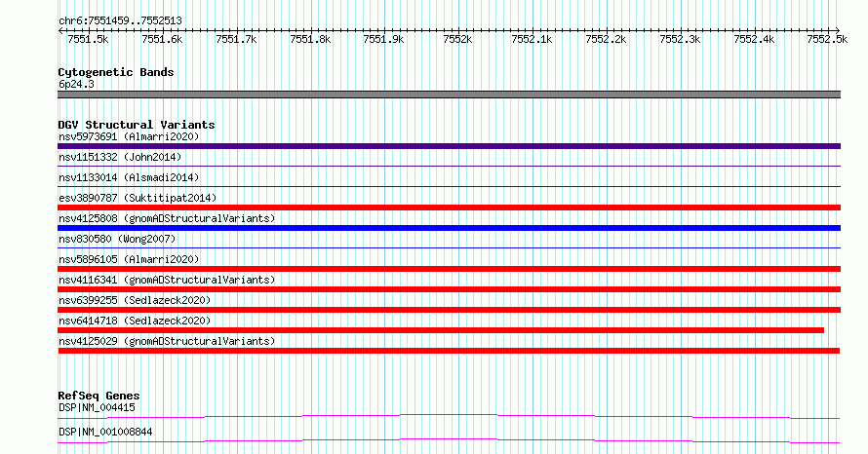The image size is (868, 454).
Task: Click the red nsv6399255 variant bar
Action: click(449, 310)
